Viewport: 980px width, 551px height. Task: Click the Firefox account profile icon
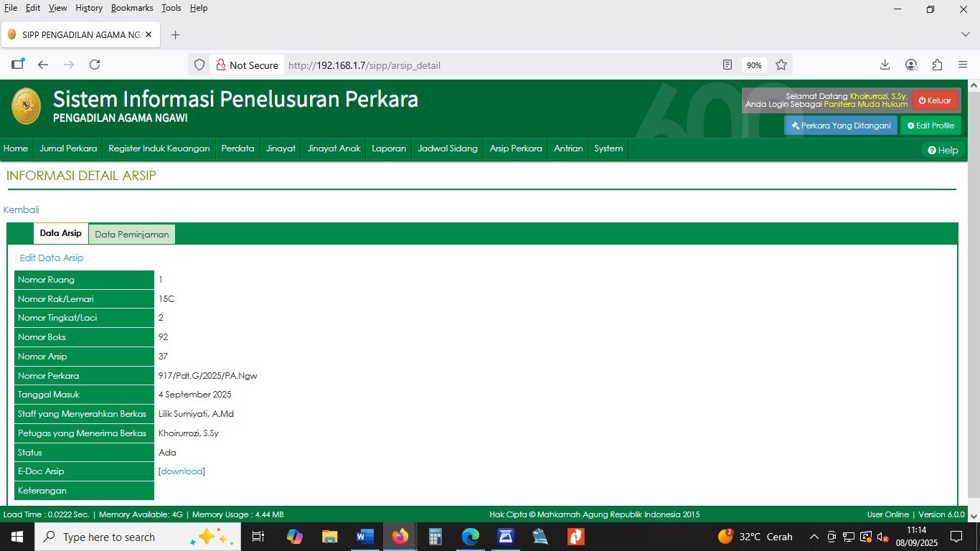point(911,65)
